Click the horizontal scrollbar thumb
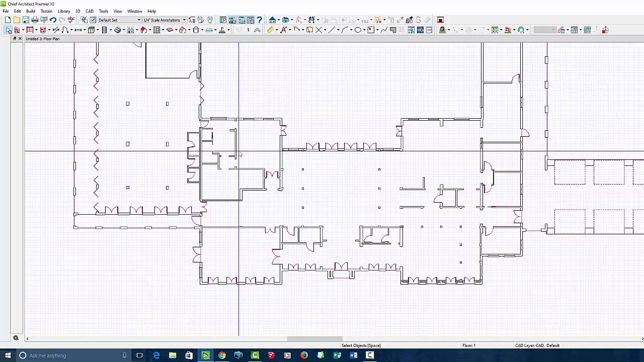 coord(315,338)
